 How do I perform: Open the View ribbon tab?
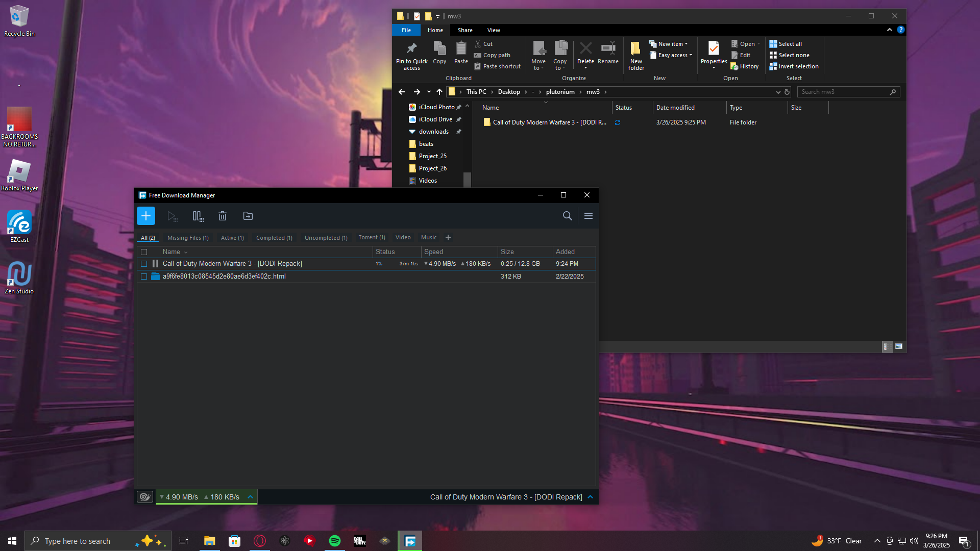click(494, 30)
